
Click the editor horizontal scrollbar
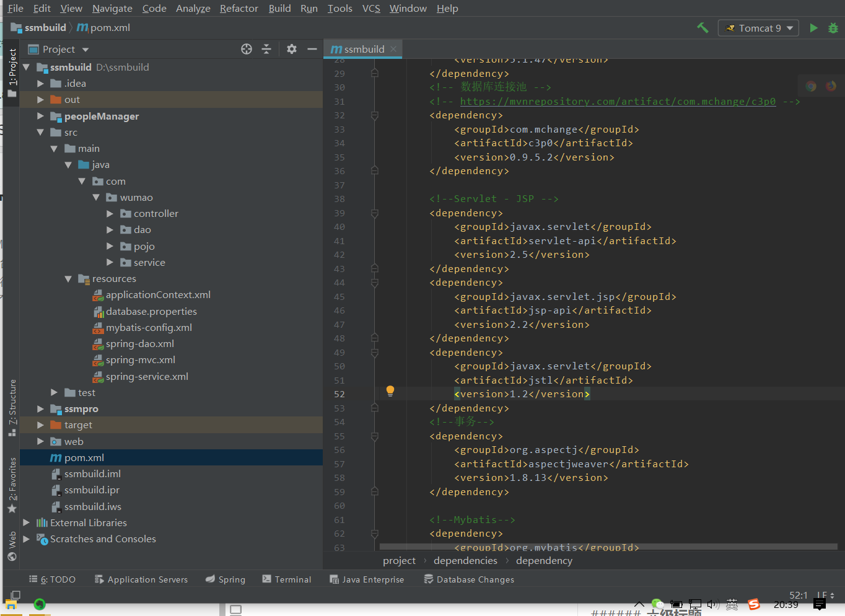click(x=608, y=547)
